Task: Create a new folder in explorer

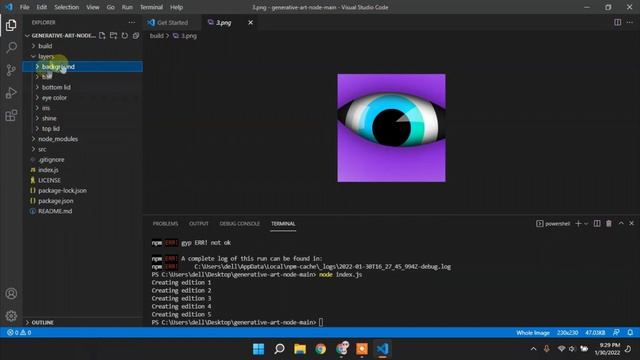Action: (x=113, y=36)
